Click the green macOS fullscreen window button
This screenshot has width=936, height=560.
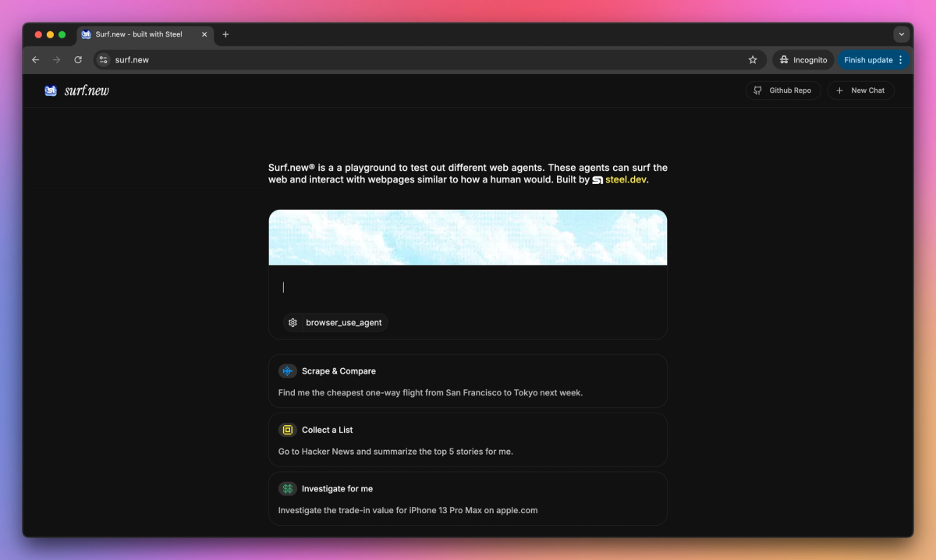62,34
